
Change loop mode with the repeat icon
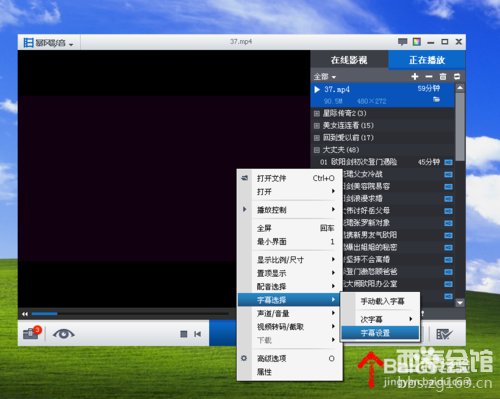pos(457,76)
